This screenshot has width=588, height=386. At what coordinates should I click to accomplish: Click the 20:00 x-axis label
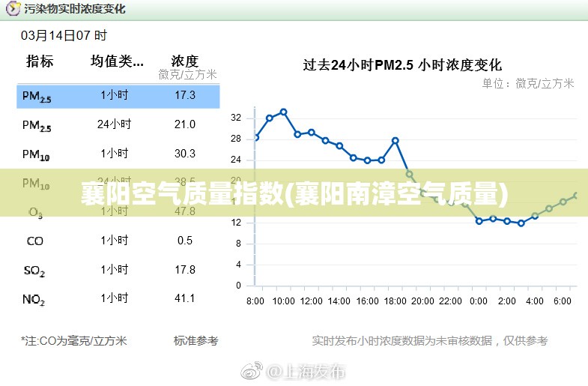422,301
